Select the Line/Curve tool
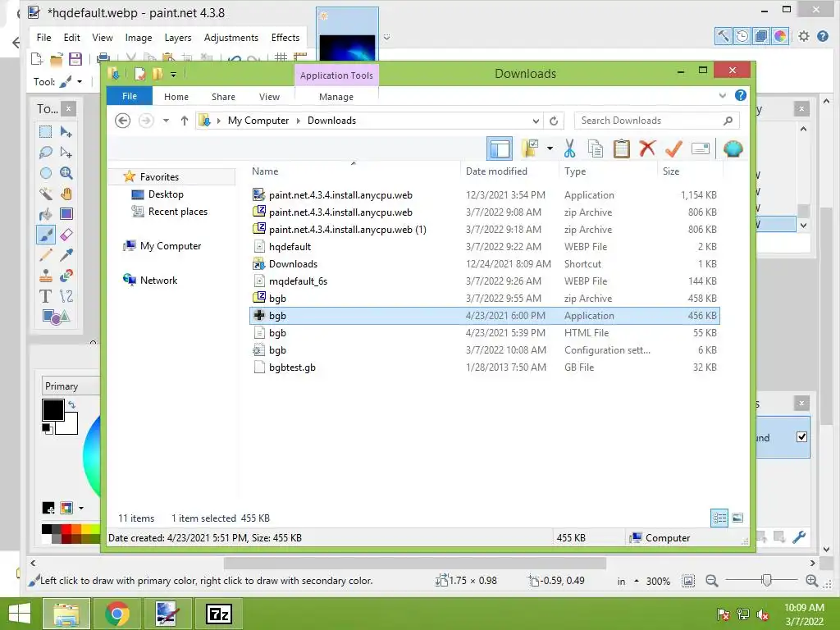Image resolution: width=840 pixels, height=630 pixels. tap(66, 296)
